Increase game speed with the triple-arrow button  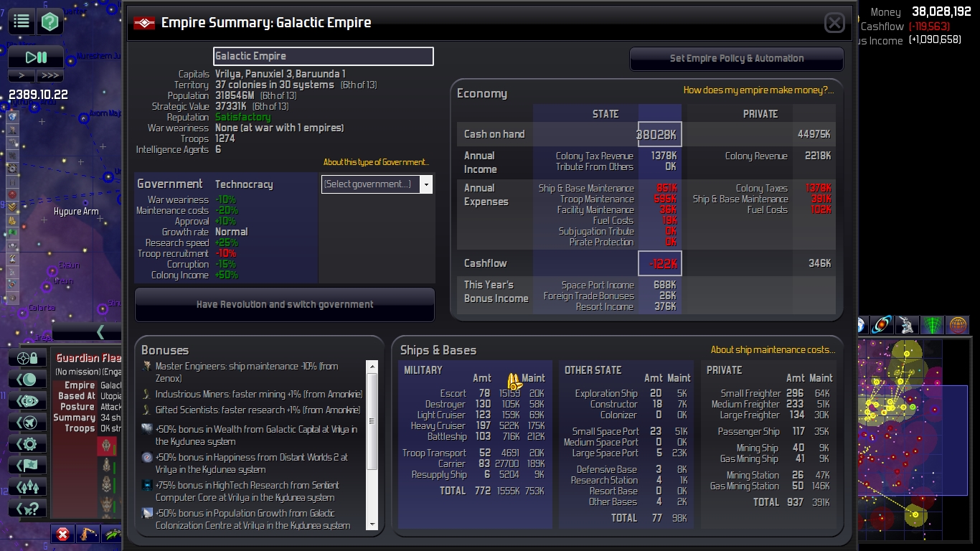click(50, 75)
